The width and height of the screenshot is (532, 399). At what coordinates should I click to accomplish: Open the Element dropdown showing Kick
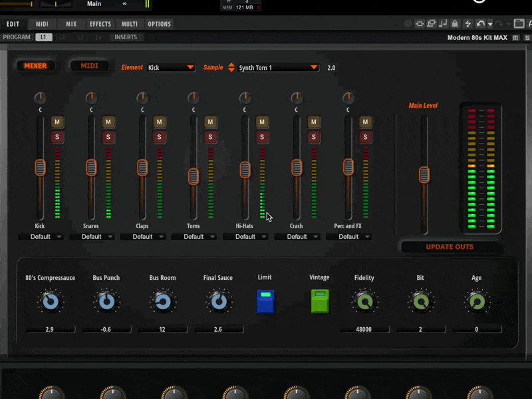pyautogui.click(x=172, y=68)
